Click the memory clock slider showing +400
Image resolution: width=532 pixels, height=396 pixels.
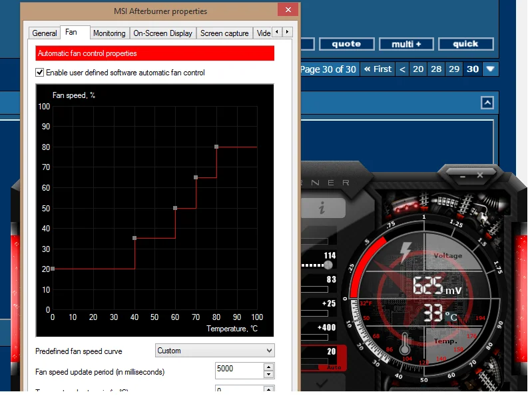314,337
